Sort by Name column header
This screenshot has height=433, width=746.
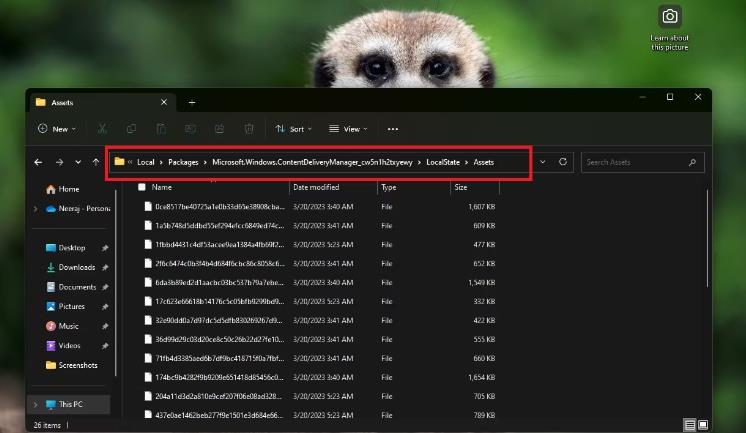pyautogui.click(x=162, y=187)
